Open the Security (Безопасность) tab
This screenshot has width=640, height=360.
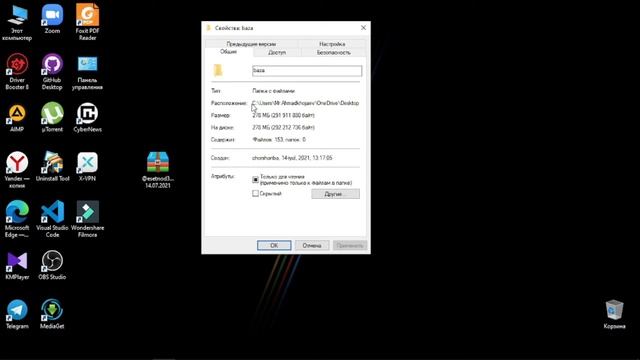point(333,53)
